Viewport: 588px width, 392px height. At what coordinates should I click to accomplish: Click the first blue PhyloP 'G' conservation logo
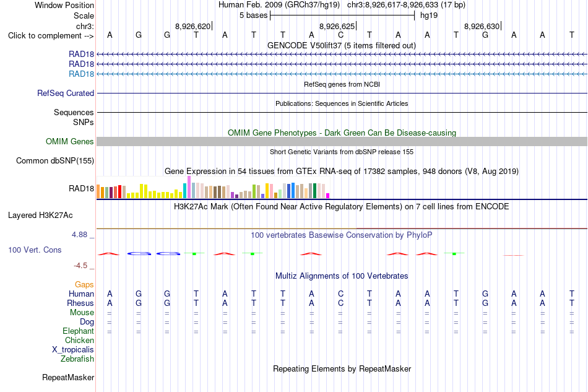[x=139, y=254]
